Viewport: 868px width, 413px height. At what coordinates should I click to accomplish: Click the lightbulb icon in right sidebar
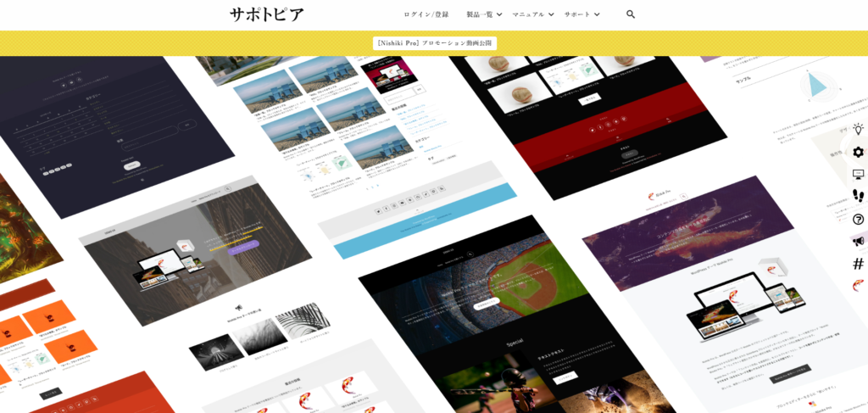coord(858,130)
